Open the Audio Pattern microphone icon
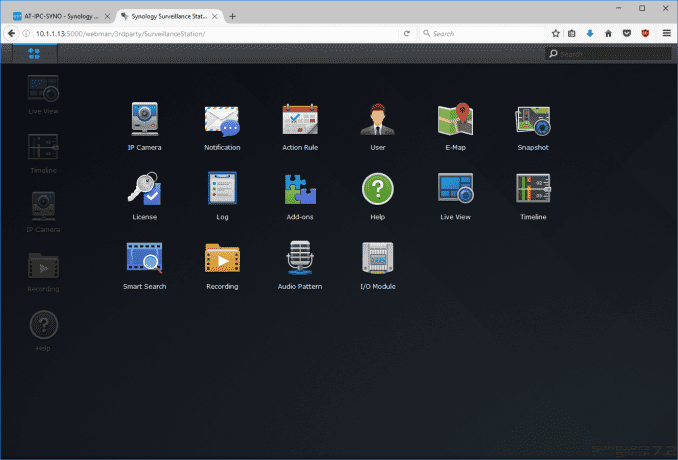The width and height of the screenshot is (678, 460). click(299, 260)
